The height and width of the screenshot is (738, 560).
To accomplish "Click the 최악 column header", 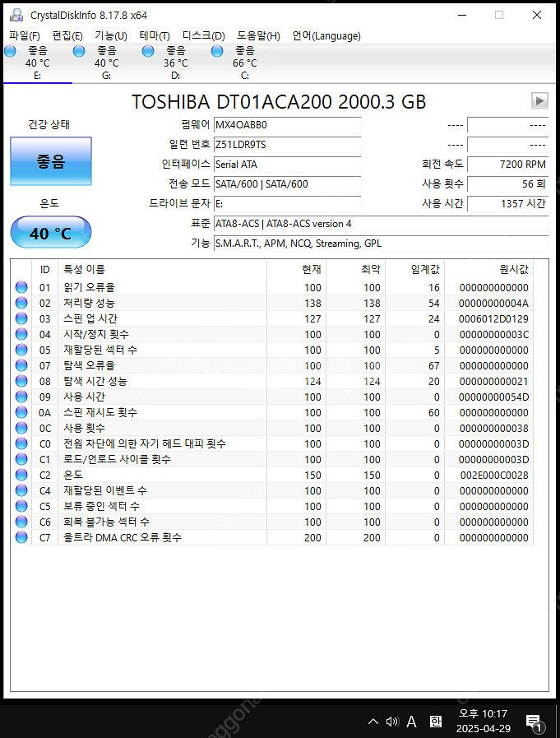I will 356,270.
